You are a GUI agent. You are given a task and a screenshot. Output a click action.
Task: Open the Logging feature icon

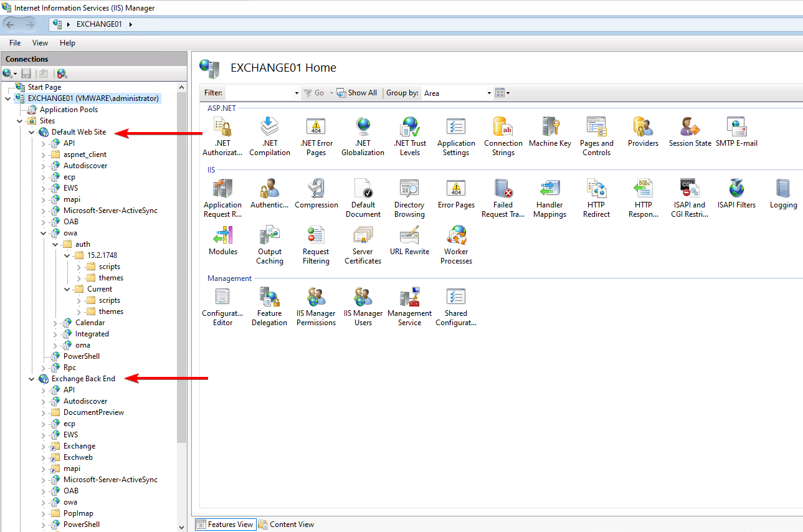tap(783, 190)
